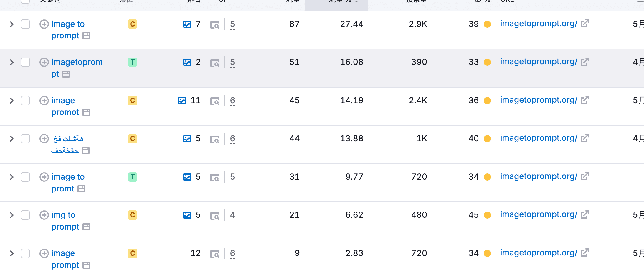
Task: Click C intent badge in 'img to prompt' row
Action: pos(133,215)
